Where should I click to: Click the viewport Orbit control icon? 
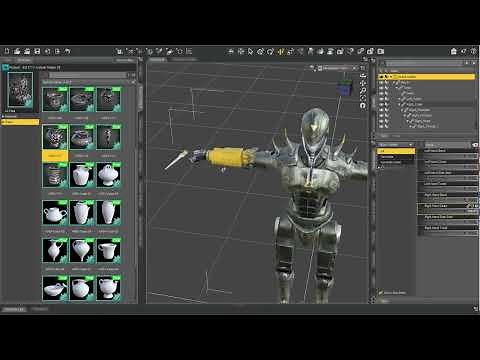363,76
